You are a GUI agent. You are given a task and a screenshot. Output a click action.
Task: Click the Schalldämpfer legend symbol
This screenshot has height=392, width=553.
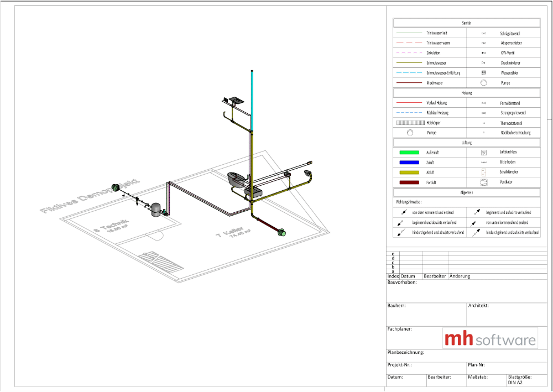coord(483,172)
